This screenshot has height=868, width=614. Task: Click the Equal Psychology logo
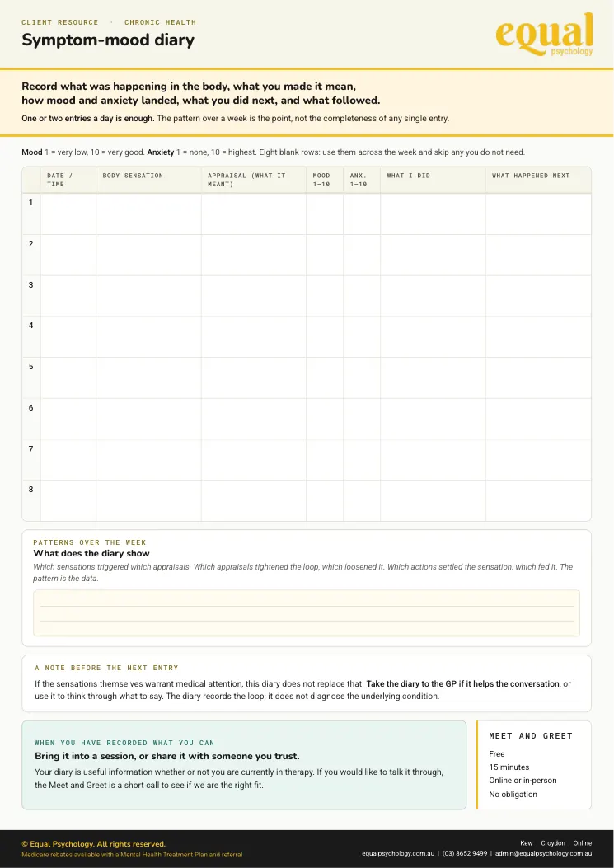[x=544, y=35]
